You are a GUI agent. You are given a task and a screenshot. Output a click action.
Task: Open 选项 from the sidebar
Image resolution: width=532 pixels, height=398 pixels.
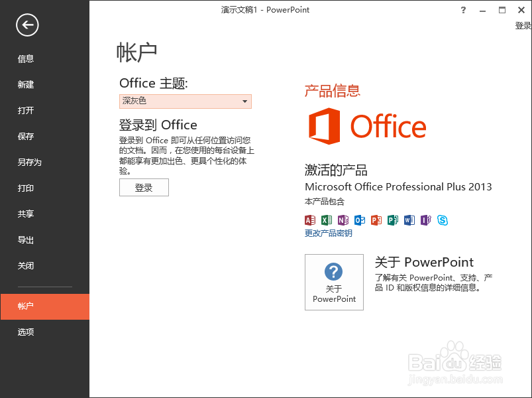click(x=45, y=332)
